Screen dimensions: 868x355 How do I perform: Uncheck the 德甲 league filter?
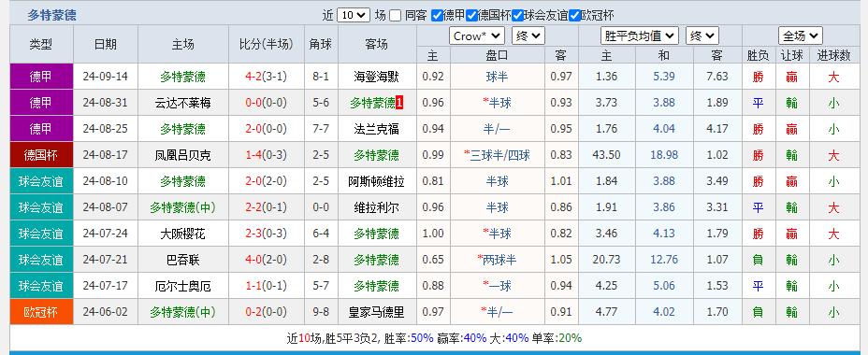coord(437,16)
